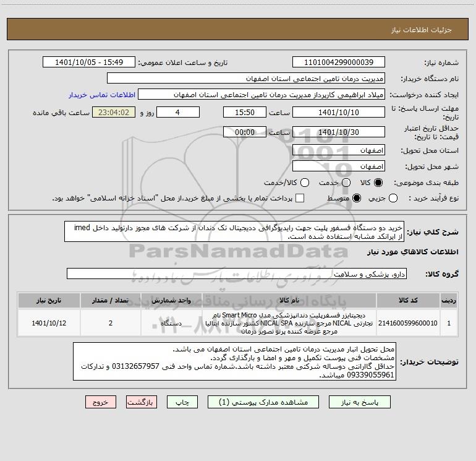476x461 pixels.
Task: Click the Smart Micro product name cell
Action: pyautogui.click(x=289, y=323)
